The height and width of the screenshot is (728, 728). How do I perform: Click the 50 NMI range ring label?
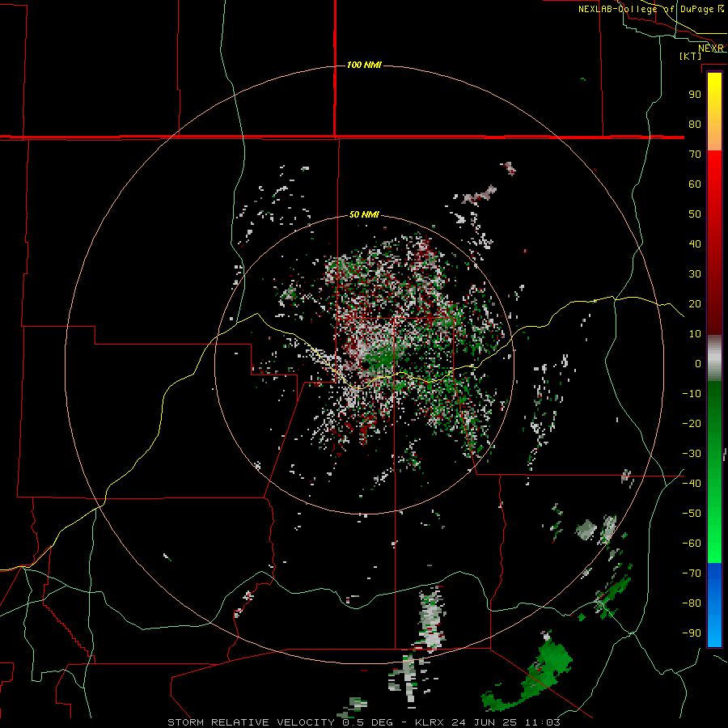(x=364, y=214)
